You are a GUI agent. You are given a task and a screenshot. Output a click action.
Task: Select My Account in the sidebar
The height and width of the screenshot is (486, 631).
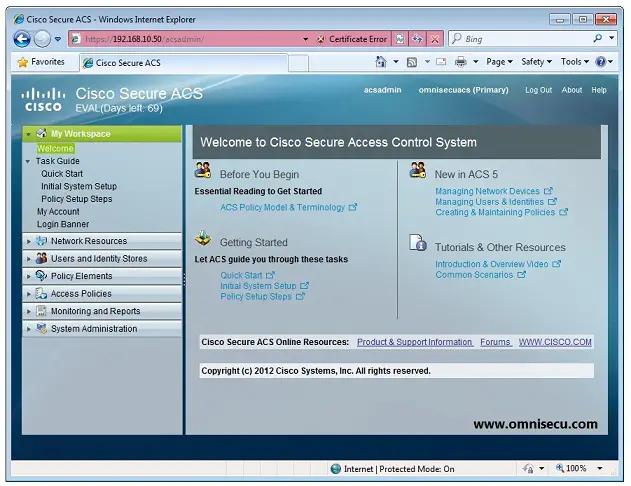click(x=58, y=212)
